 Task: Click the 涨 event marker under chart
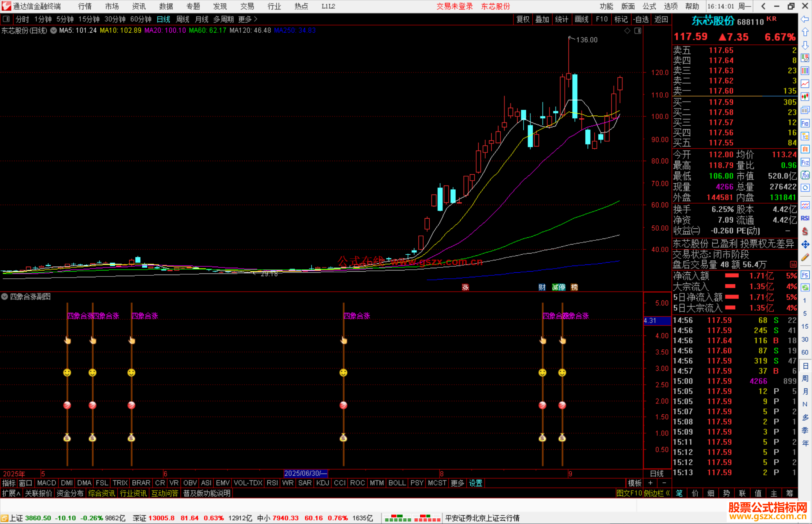tap(465, 287)
